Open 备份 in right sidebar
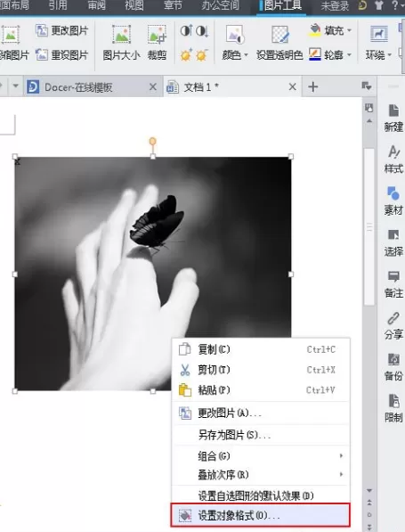The width and height of the screenshot is (405, 532). [x=393, y=367]
